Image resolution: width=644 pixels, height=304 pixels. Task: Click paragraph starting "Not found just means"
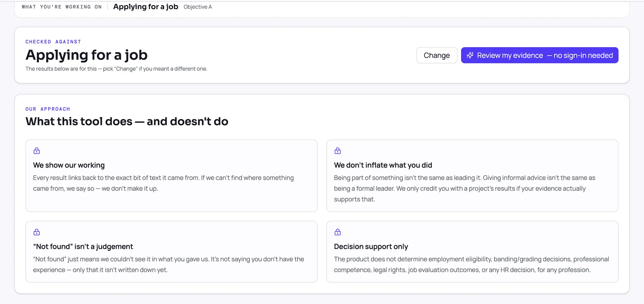pos(169,264)
